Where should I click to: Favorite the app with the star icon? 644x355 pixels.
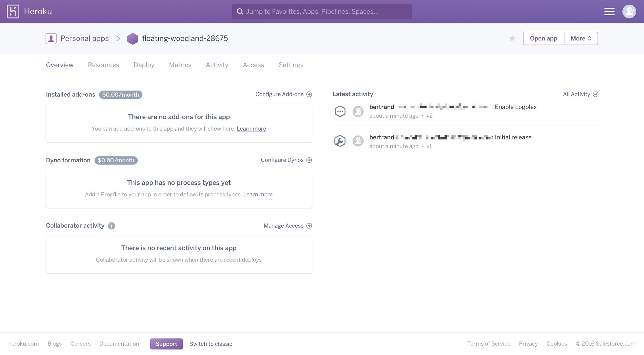[512, 38]
